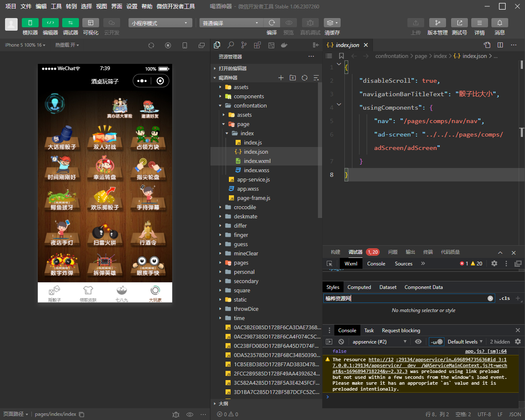Open 版本管理 version control
Viewport: 525px width, 420px height.
coord(438,23)
